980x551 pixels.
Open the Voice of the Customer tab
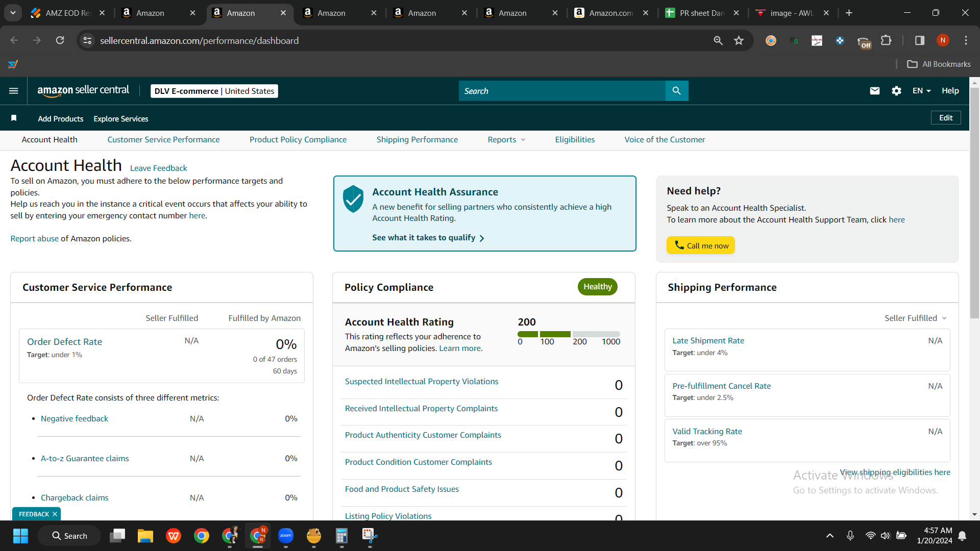pyautogui.click(x=665, y=140)
